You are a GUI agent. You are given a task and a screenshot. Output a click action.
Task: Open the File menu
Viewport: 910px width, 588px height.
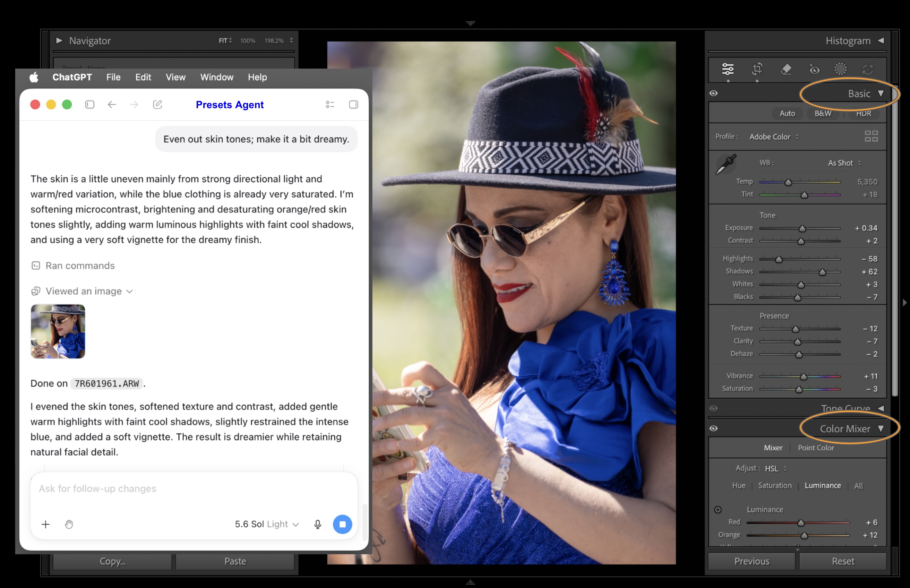pos(113,77)
